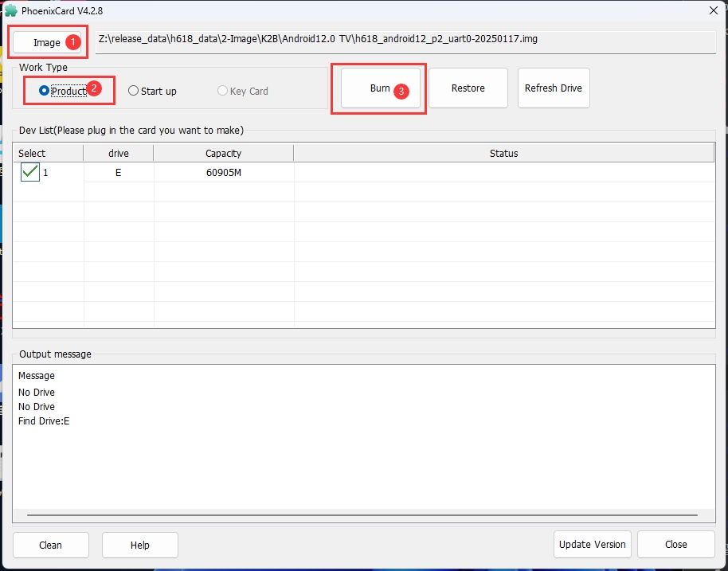
Task: Click the PhoenixCard title bar app icon
Action: (11, 10)
